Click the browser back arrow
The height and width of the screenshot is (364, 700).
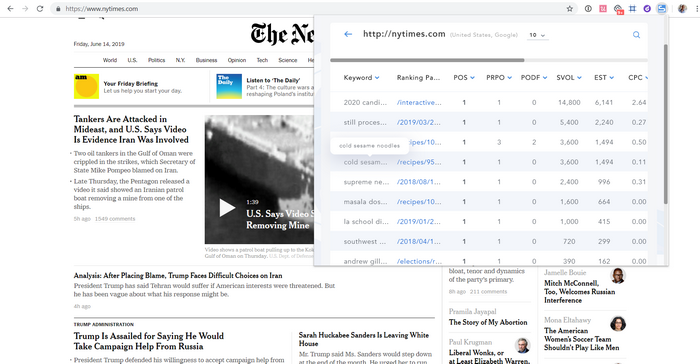click(x=10, y=8)
